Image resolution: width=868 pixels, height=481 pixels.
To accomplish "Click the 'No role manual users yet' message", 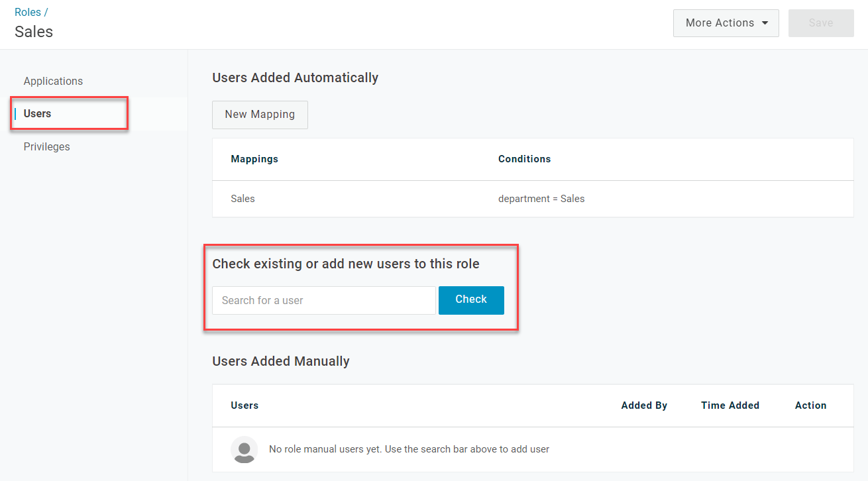I will click(x=409, y=449).
